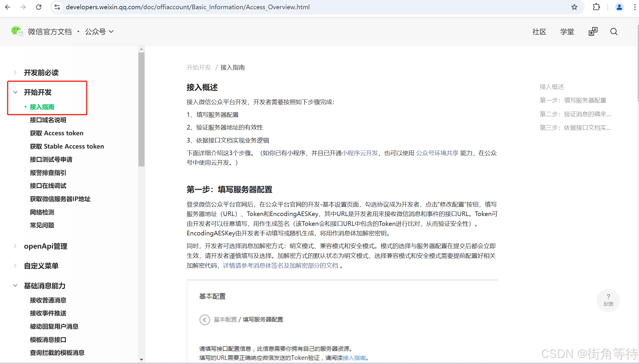Open site information icon in address bar
Viewport: 639px width, 364px height.
(57, 7)
